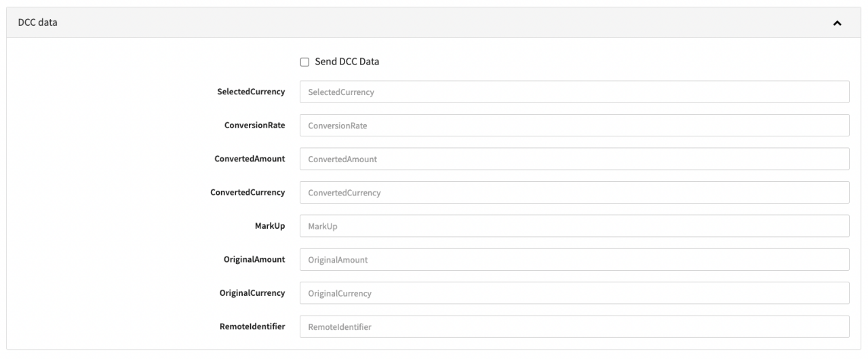The image size is (868, 359).
Task: Click the bold SelectedCurrency field label
Action: 251,92
